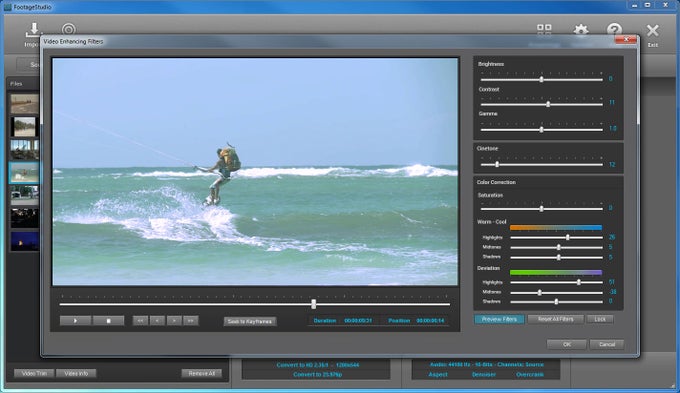Click Deviation Highlights slider handle
The width and height of the screenshot is (680, 393).
point(579,282)
